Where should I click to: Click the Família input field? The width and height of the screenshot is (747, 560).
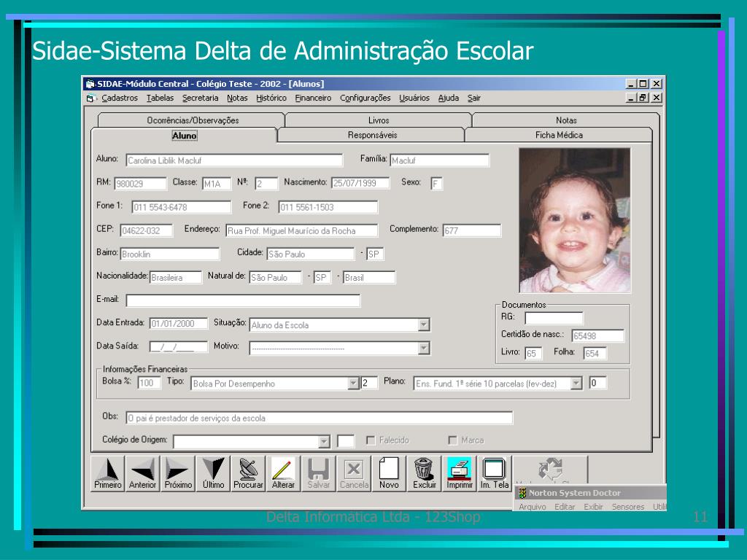click(439, 160)
